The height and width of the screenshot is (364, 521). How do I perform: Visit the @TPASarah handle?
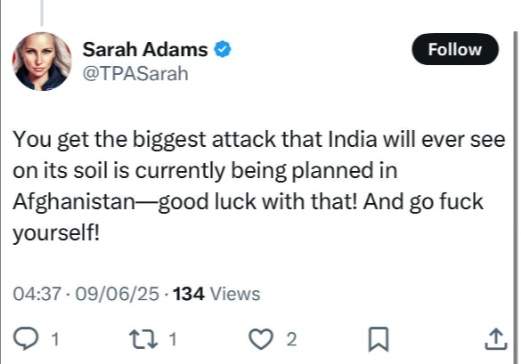(x=135, y=73)
